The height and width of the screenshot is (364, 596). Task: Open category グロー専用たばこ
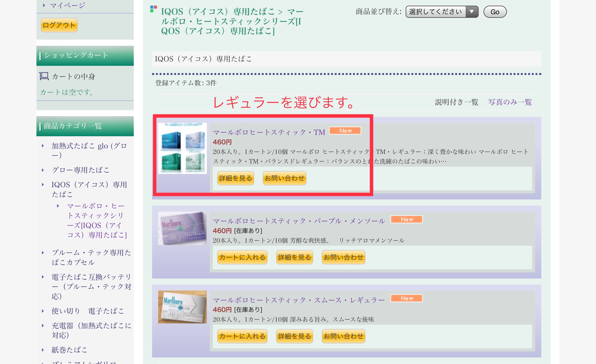point(80,170)
